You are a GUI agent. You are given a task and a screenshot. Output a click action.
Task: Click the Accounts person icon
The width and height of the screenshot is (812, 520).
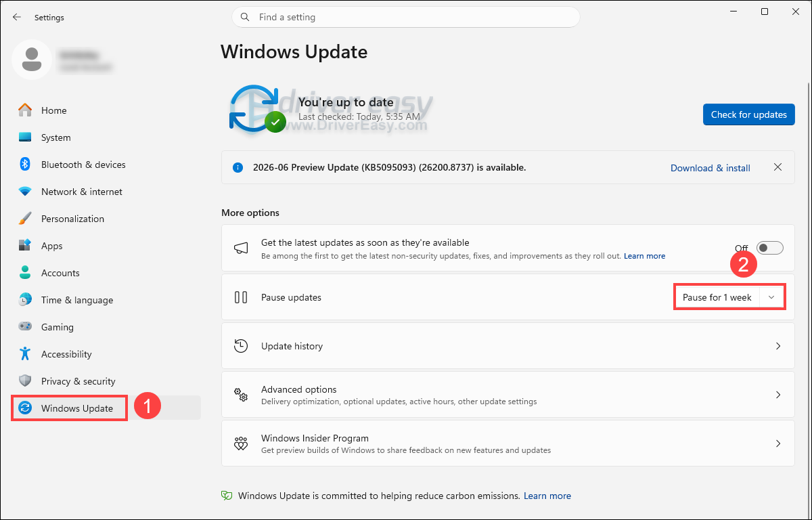(x=25, y=273)
